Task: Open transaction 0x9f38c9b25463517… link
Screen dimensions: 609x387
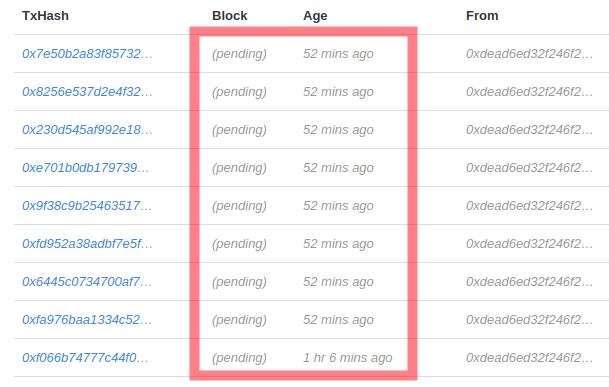Action: tap(87, 206)
